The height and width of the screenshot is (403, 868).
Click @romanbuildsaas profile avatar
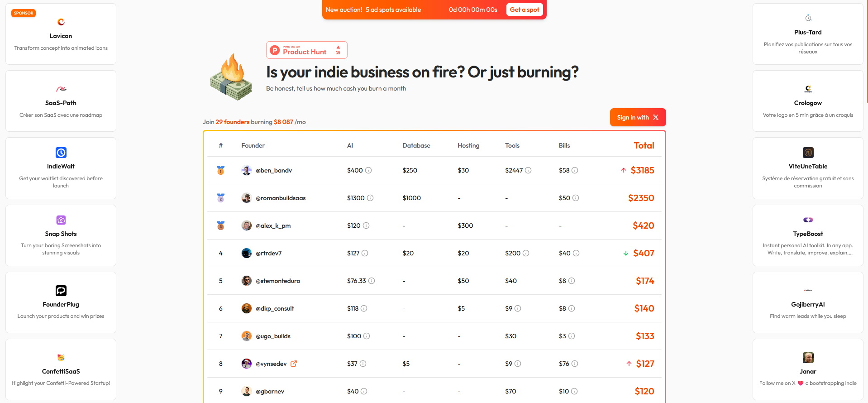[x=247, y=198]
